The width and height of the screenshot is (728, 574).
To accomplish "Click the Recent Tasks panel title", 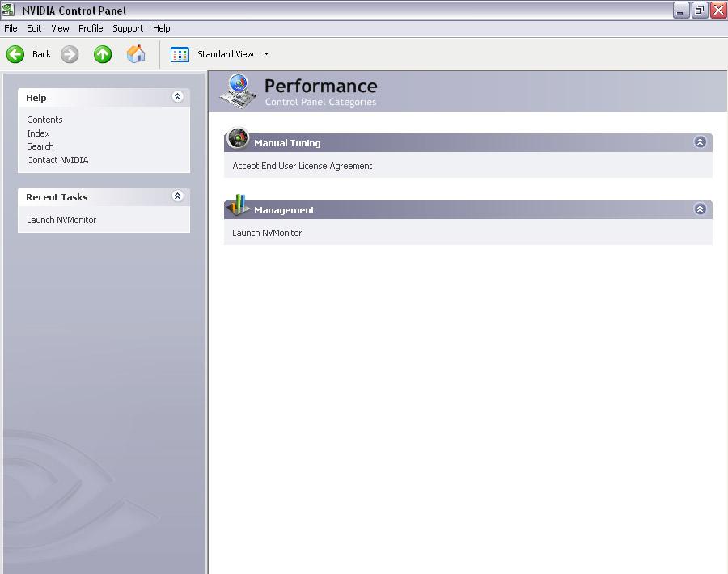I will (57, 197).
